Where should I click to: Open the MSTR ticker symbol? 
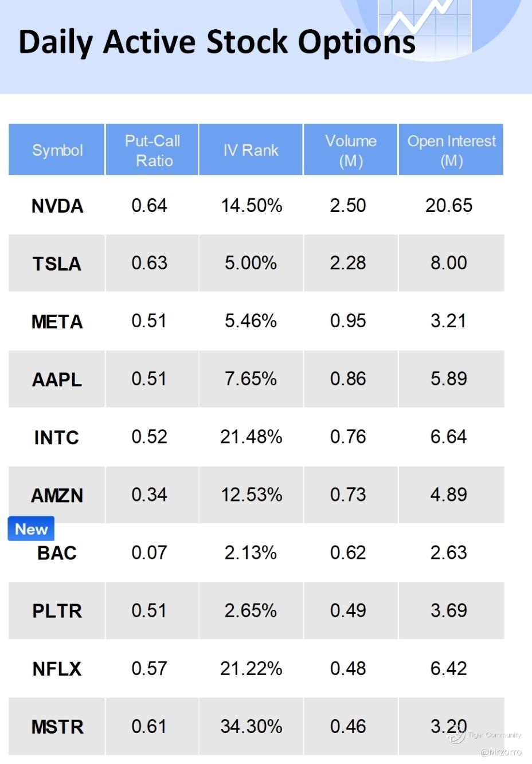pyautogui.click(x=57, y=727)
